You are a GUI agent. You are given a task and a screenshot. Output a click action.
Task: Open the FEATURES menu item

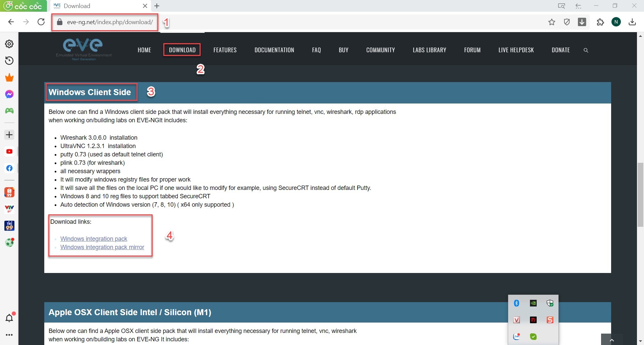click(x=225, y=50)
